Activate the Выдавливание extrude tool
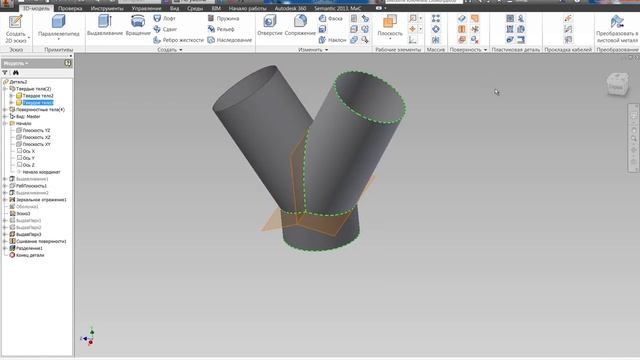Image resolution: width=640 pixels, height=360 pixels. 105,25
